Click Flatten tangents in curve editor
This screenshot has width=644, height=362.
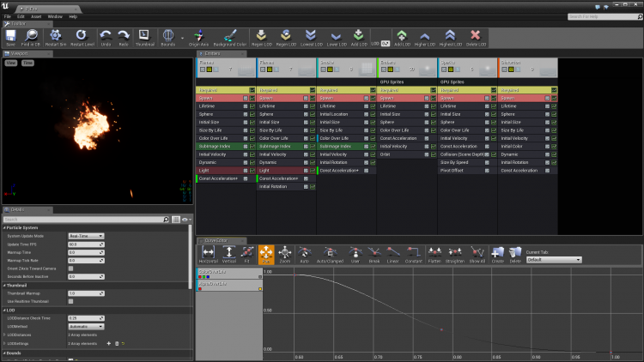tap(434, 254)
